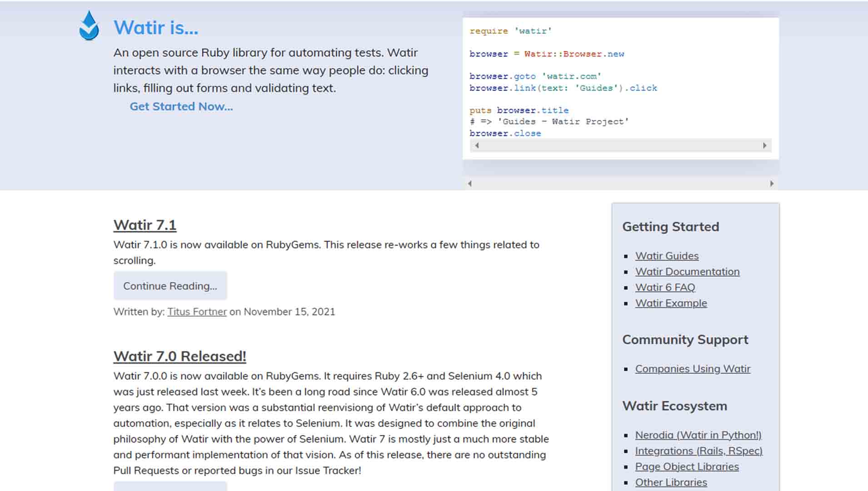The height and width of the screenshot is (491, 868).
Task: Open Companies Using Watir link
Action: [692, 369]
